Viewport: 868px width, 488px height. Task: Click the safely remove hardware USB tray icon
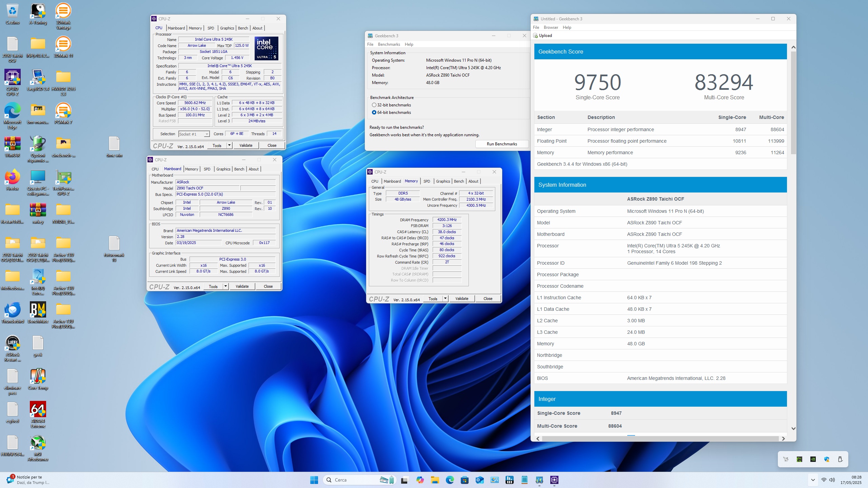(x=840, y=459)
